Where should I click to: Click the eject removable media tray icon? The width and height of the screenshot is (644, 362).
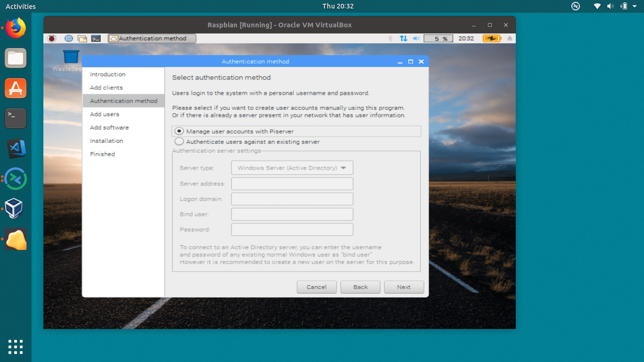click(x=509, y=38)
